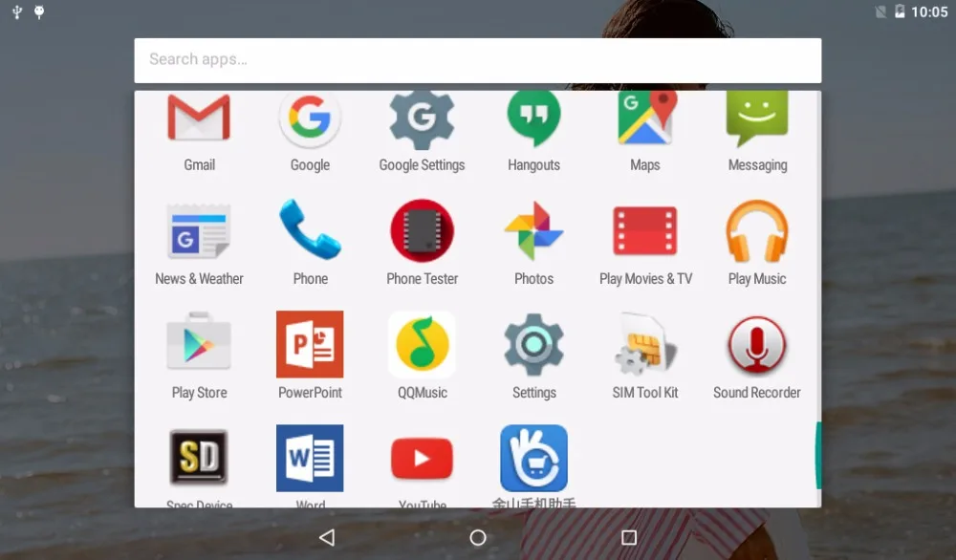Open the Settings app
This screenshot has width=956, height=560.
coord(533,344)
